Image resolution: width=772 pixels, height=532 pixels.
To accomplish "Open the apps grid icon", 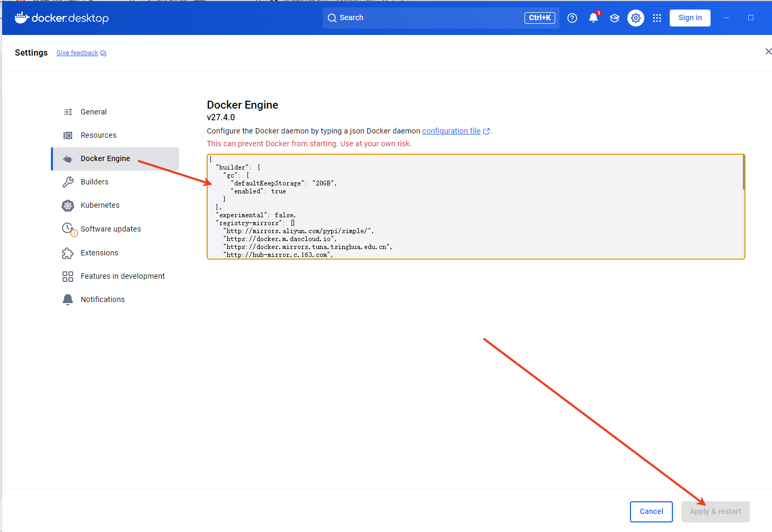I will pyautogui.click(x=657, y=18).
